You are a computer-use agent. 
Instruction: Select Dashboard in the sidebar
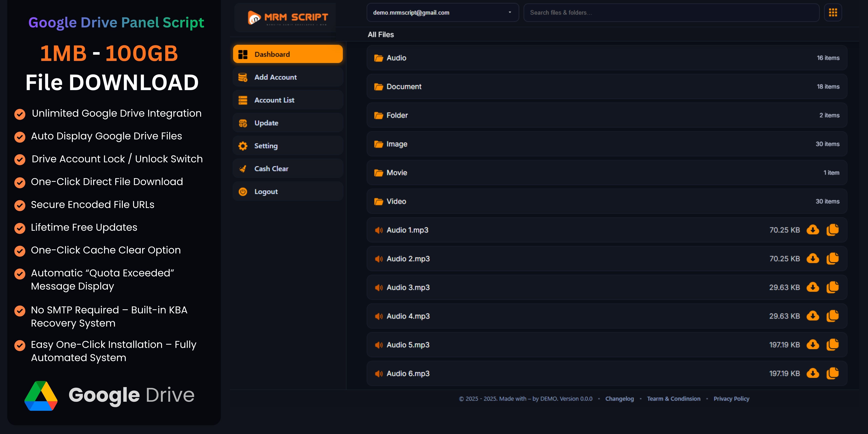[x=288, y=54]
